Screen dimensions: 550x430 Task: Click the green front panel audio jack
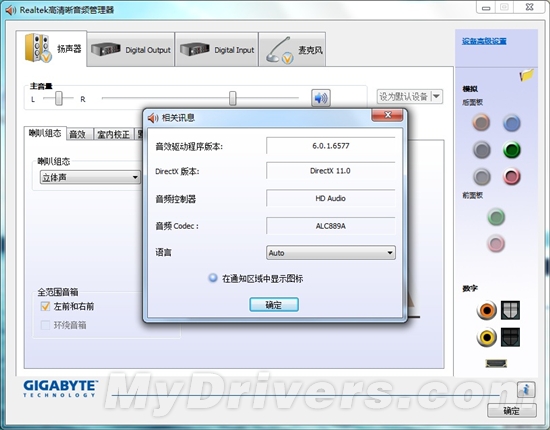click(496, 217)
